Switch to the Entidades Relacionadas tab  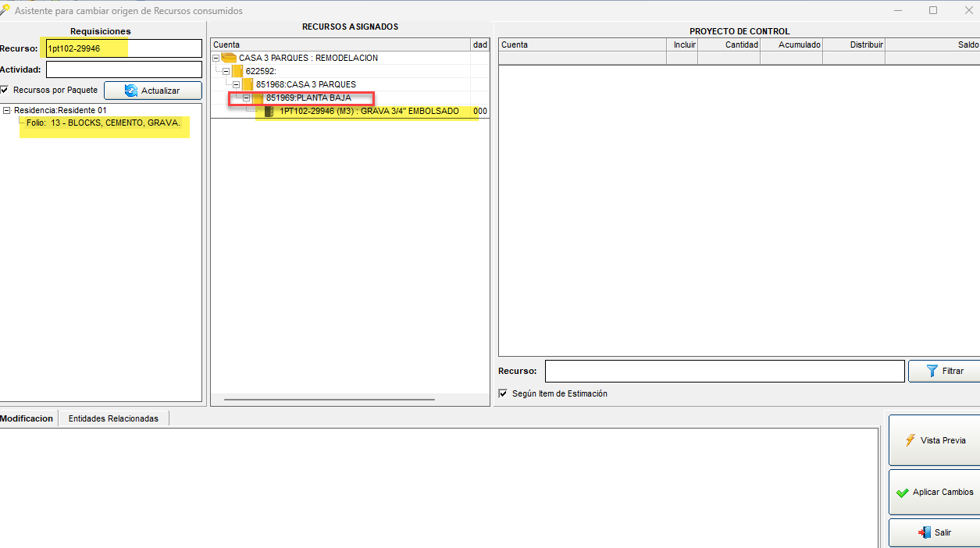pyautogui.click(x=113, y=418)
